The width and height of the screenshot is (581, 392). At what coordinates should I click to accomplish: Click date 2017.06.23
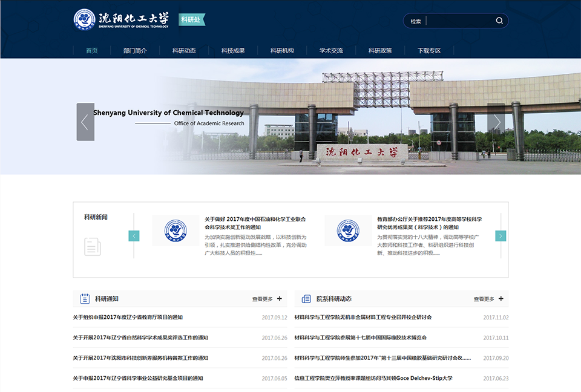click(x=496, y=379)
